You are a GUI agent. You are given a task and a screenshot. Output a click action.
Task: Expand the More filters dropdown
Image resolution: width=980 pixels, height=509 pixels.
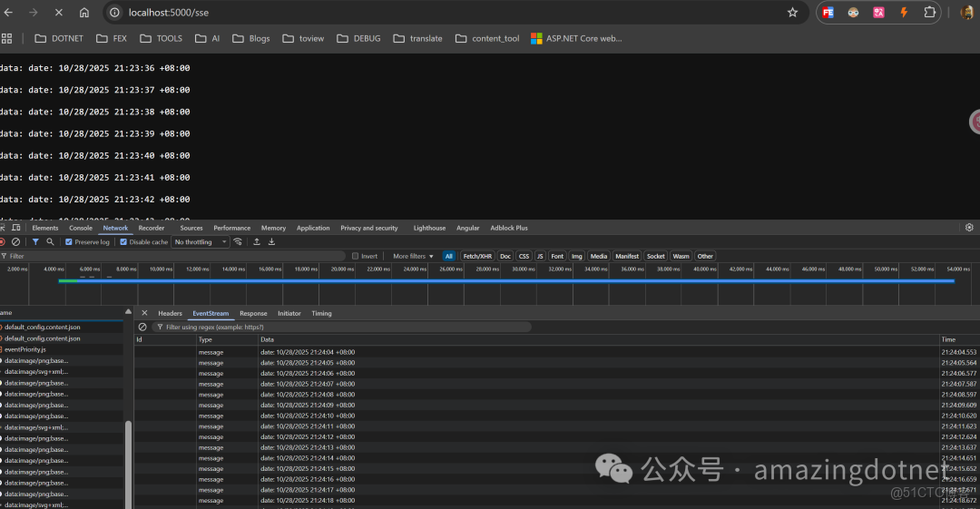412,257
